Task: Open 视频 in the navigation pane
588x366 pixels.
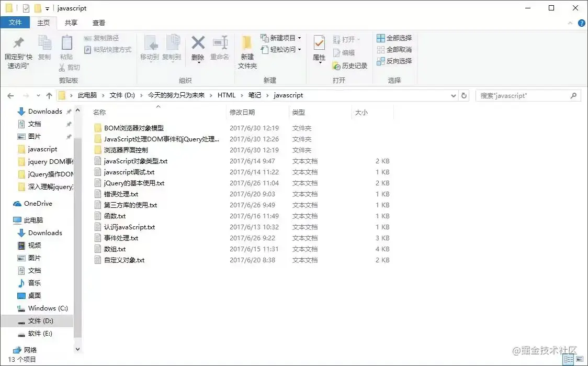Action: tap(29, 246)
